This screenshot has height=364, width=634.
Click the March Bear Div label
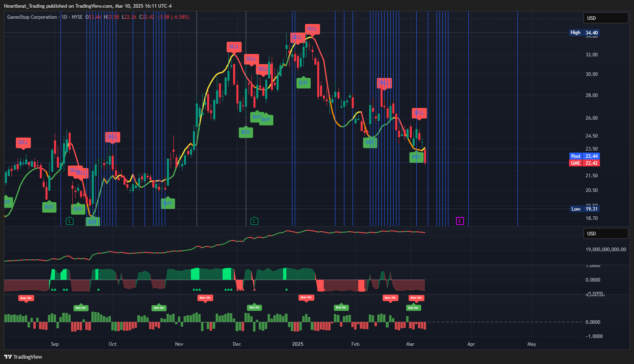tap(416, 298)
